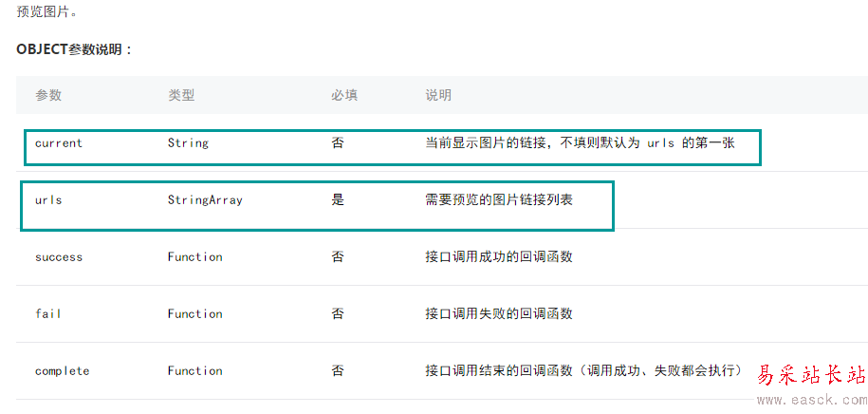Viewport: 868px width, 414px height.
Task: Click the "StringArray" type cell
Action: point(205,200)
